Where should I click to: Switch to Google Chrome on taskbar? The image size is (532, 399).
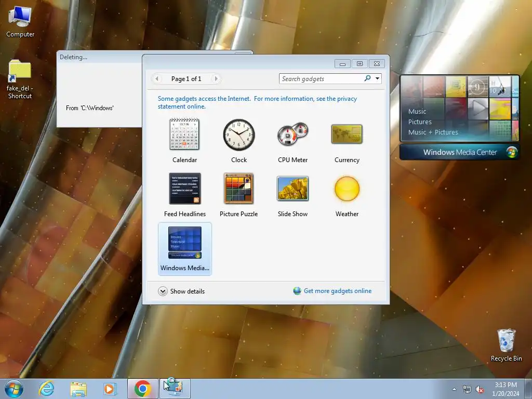(143, 389)
